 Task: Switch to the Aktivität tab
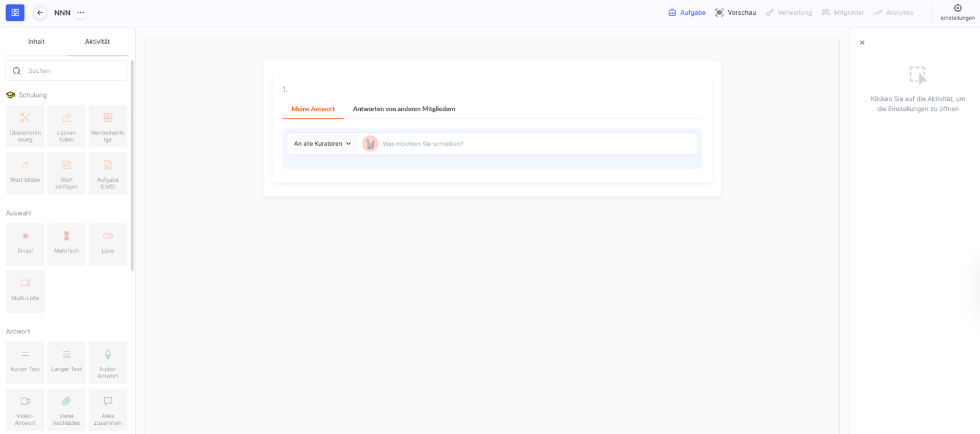click(97, 42)
